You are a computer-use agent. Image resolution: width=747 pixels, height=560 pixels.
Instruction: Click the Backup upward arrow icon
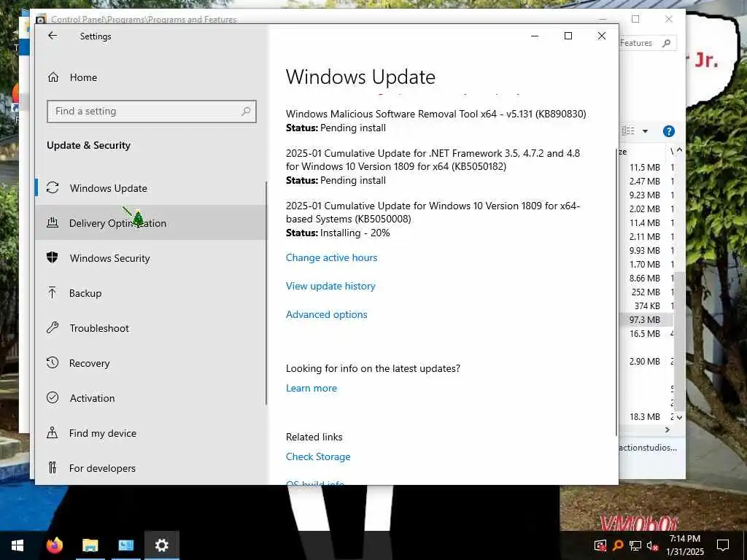click(x=53, y=292)
